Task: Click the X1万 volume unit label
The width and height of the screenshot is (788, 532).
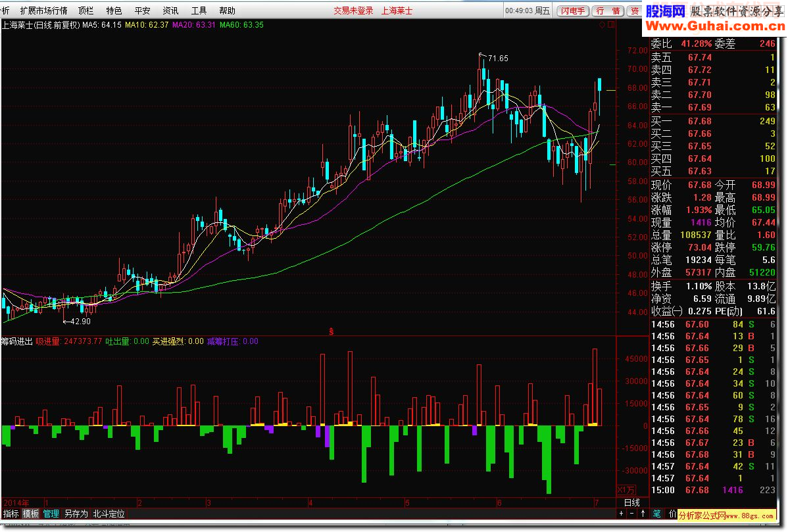Action: pos(626,490)
